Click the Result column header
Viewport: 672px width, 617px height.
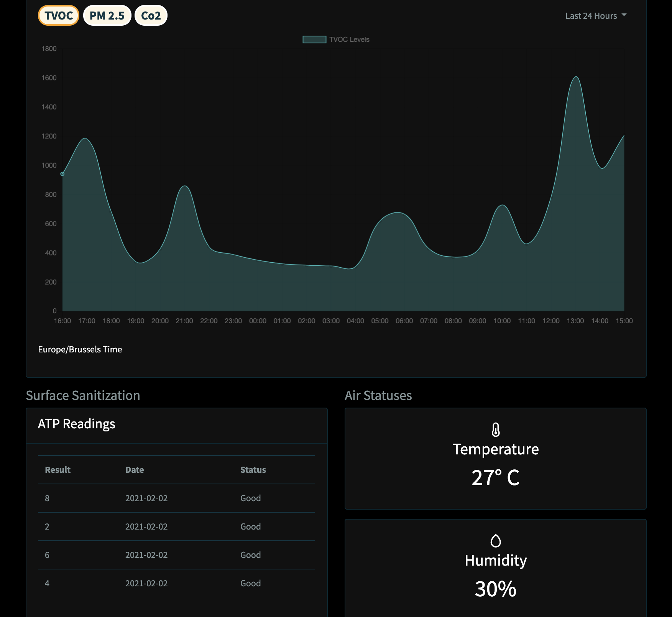[x=58, y=470]
